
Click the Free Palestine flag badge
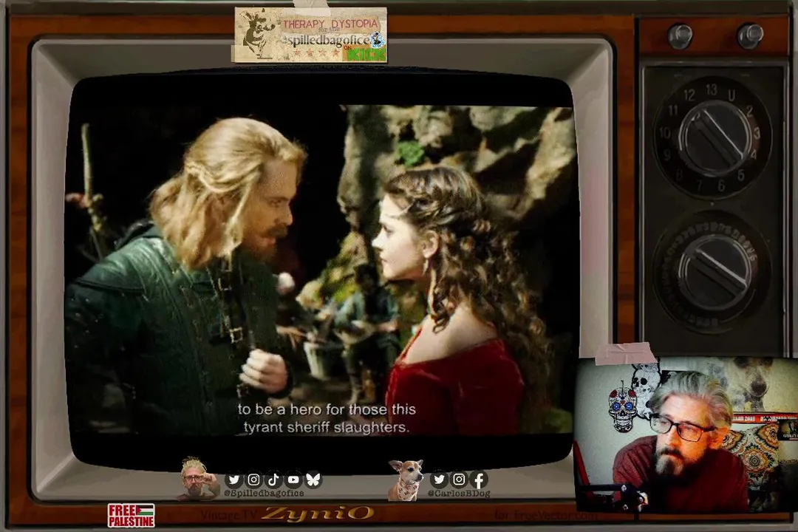(x=132, y=515)
